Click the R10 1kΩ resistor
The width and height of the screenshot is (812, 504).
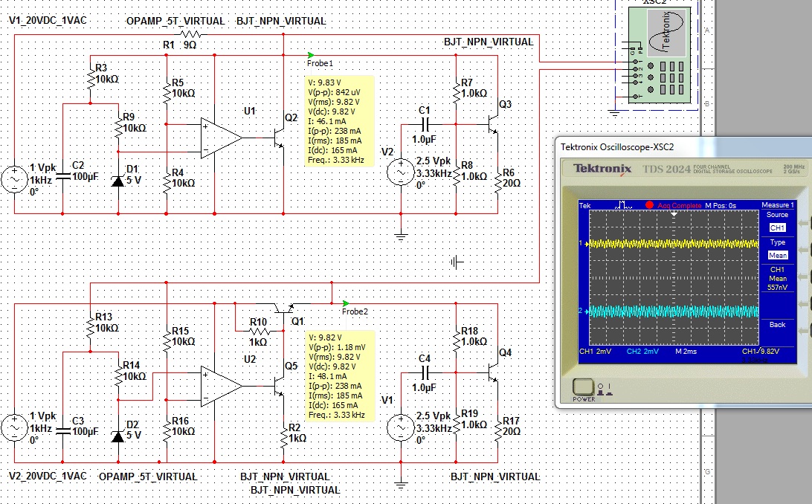point(259,332)
